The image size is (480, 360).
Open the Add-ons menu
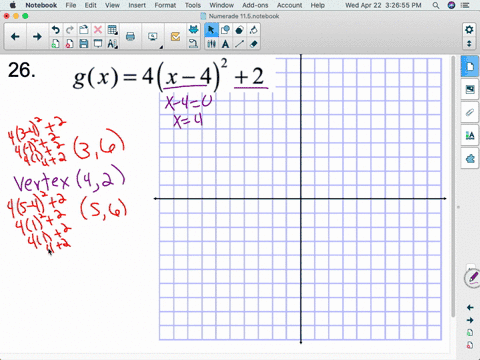pyautogui.click(x=255, y=5)
